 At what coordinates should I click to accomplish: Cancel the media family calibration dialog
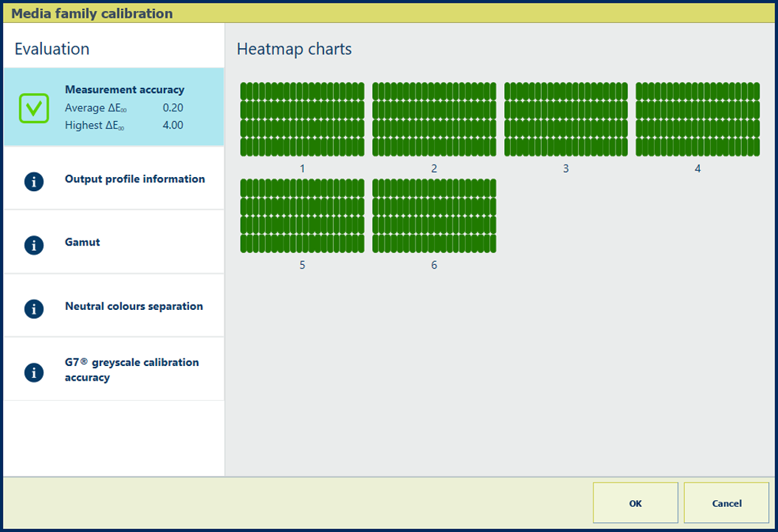click(x=726, y=503)
